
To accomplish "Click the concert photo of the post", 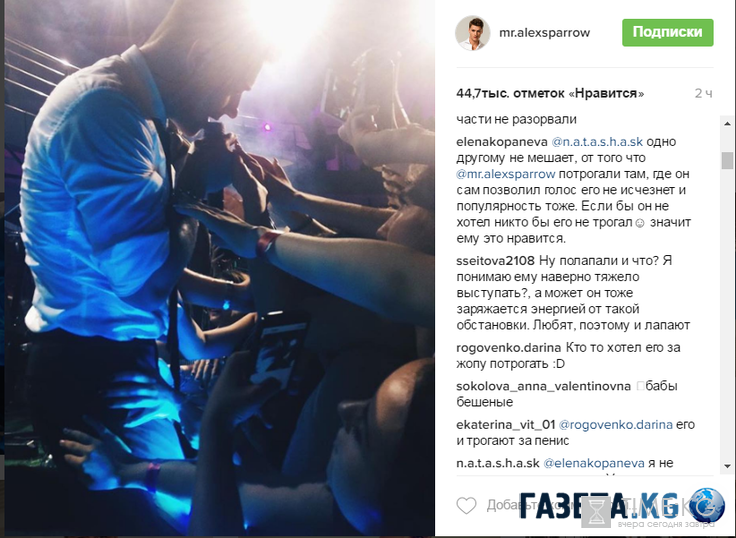I will pos(219,268).
